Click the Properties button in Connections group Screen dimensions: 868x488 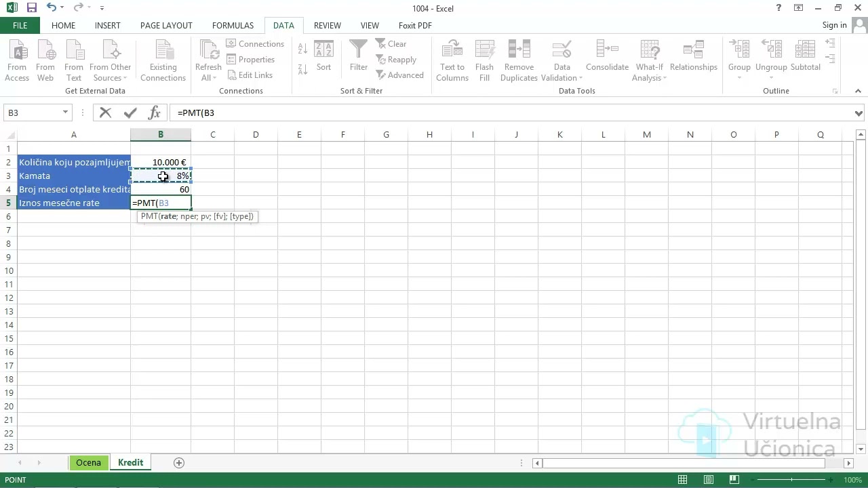251,60
